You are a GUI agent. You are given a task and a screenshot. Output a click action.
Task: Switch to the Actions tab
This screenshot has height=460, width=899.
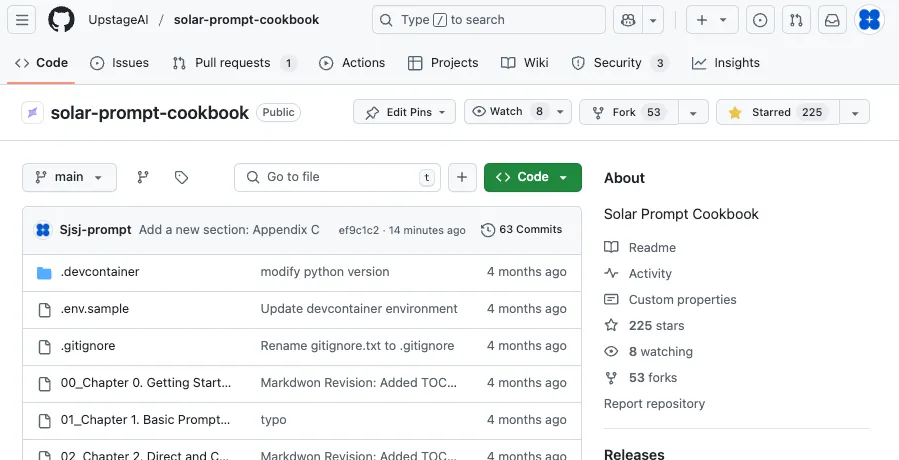point(352,63)
